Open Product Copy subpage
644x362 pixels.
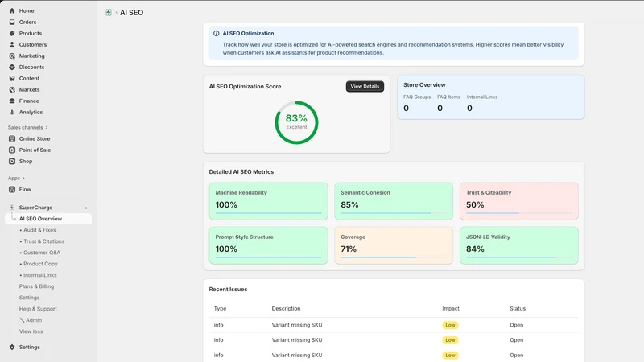point(40,264)
